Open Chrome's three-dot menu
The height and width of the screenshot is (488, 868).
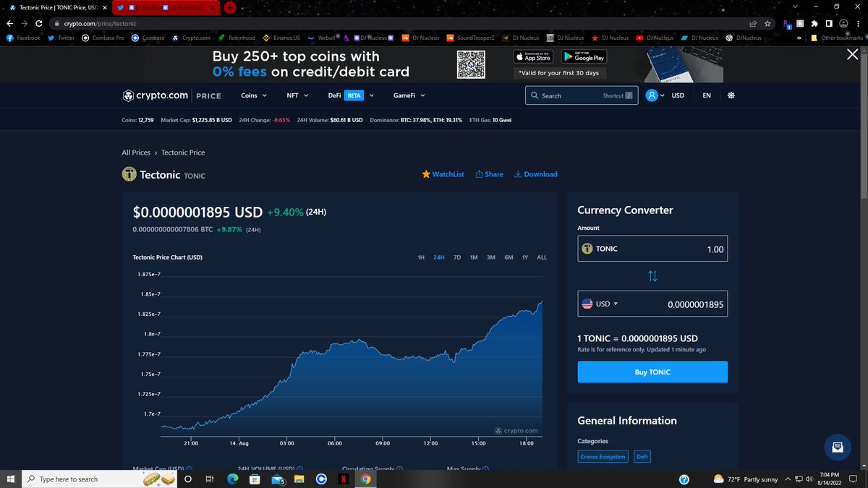[858, 23]
